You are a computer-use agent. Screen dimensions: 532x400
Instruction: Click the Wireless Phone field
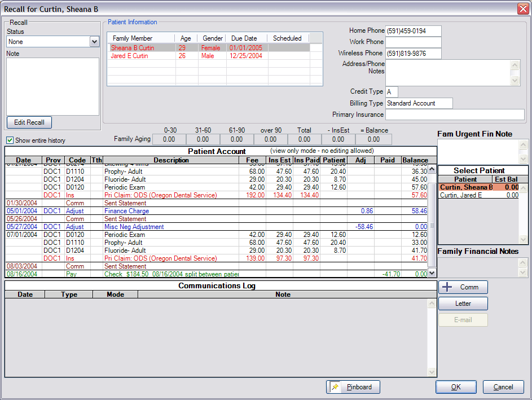point(413,54)
